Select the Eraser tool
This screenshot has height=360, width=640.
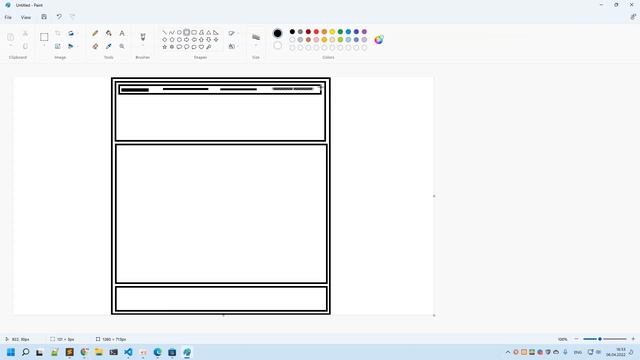tap(95, 47)
